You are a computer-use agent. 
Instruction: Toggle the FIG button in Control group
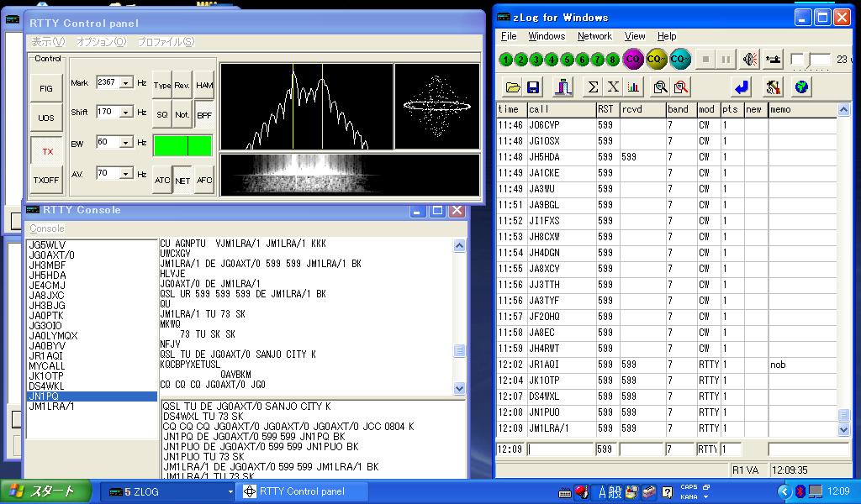(46, 88)
